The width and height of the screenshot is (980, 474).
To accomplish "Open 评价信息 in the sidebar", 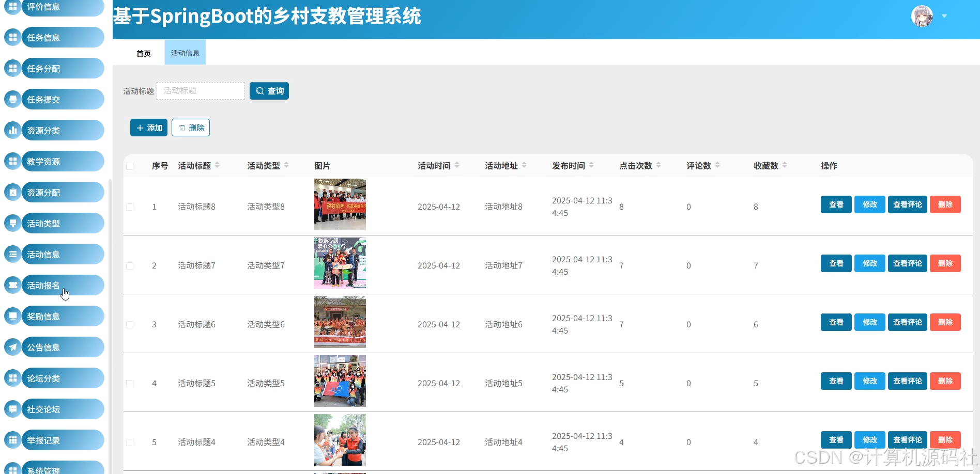I will coord(63,7).
